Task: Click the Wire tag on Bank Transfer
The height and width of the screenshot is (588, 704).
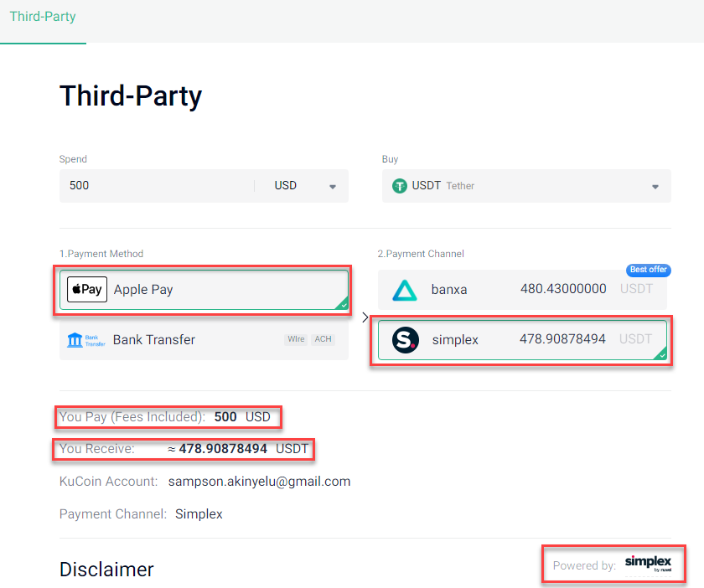Action: [296, 339]
